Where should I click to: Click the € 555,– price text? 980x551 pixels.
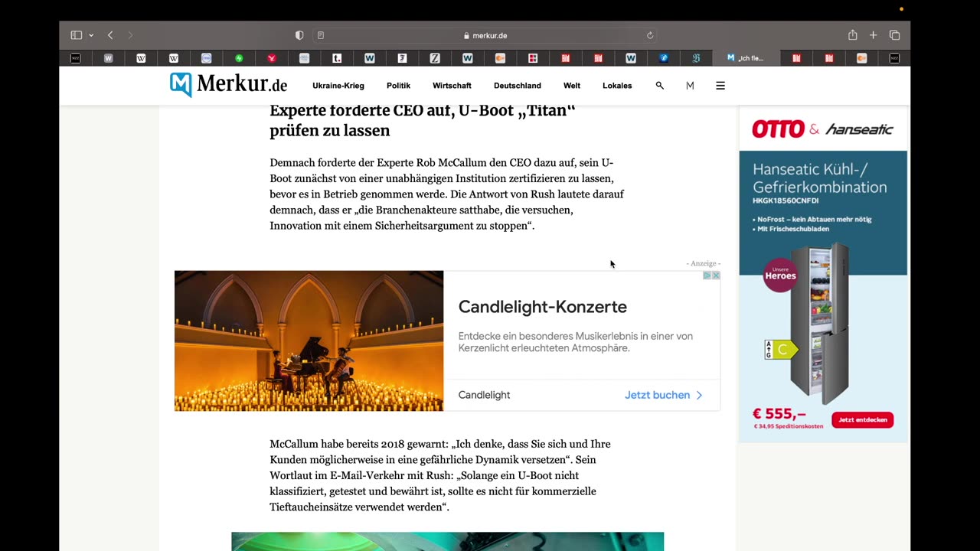(x=779, y=414)
